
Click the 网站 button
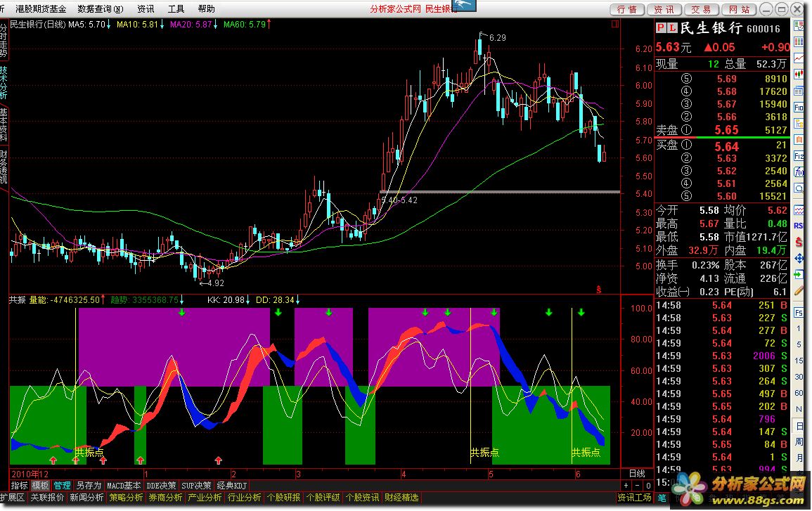pos(739,9)
